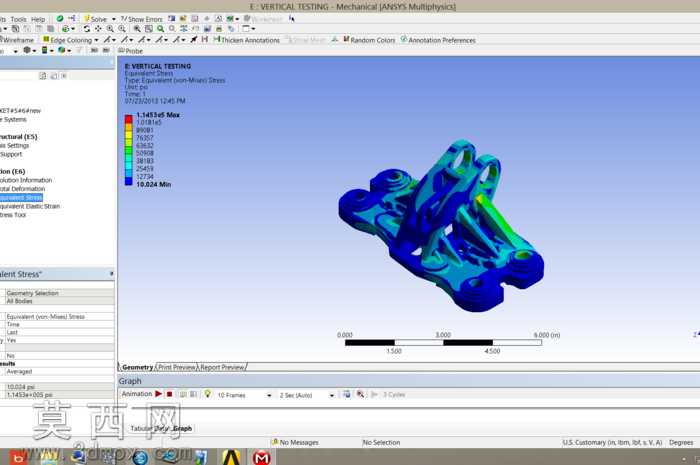This screenshot has height=465, width=700.
Task: Click the zoom graph icon in Animation bar
Action: (x=360, y=394)
